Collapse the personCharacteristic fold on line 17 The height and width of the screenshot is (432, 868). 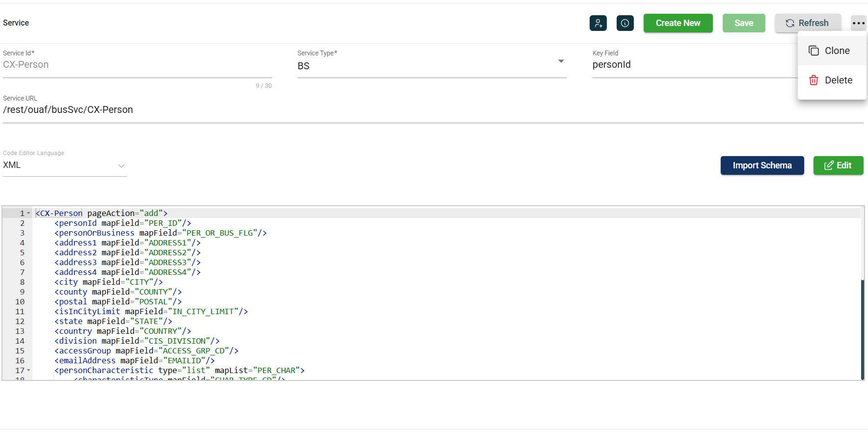point(28,370)
